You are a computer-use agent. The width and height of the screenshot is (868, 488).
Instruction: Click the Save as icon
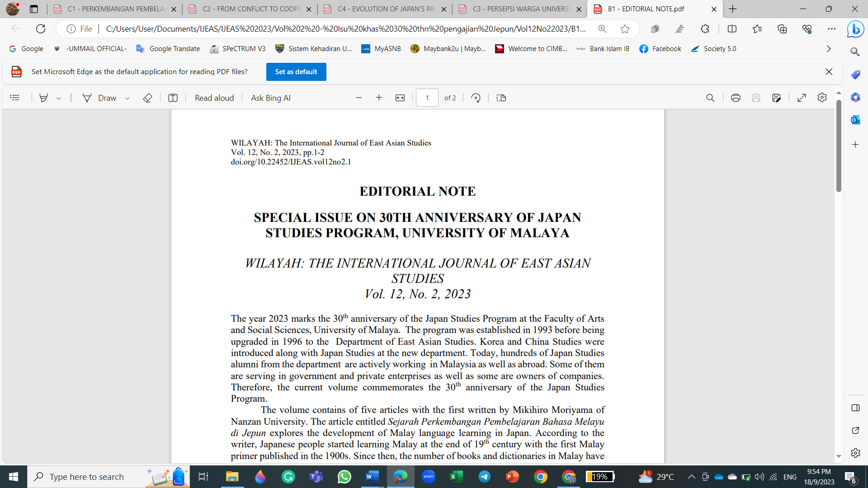tap(777, 98)
